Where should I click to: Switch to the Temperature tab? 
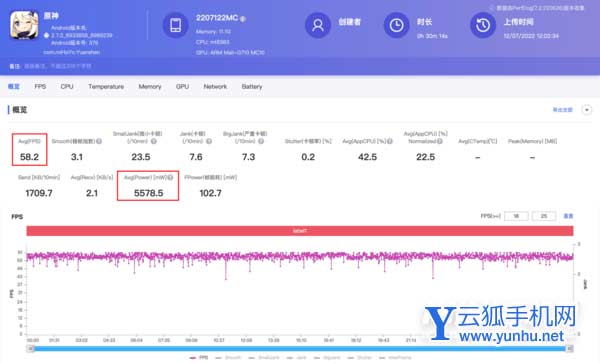pyautogui.click(x=106, y=86)
